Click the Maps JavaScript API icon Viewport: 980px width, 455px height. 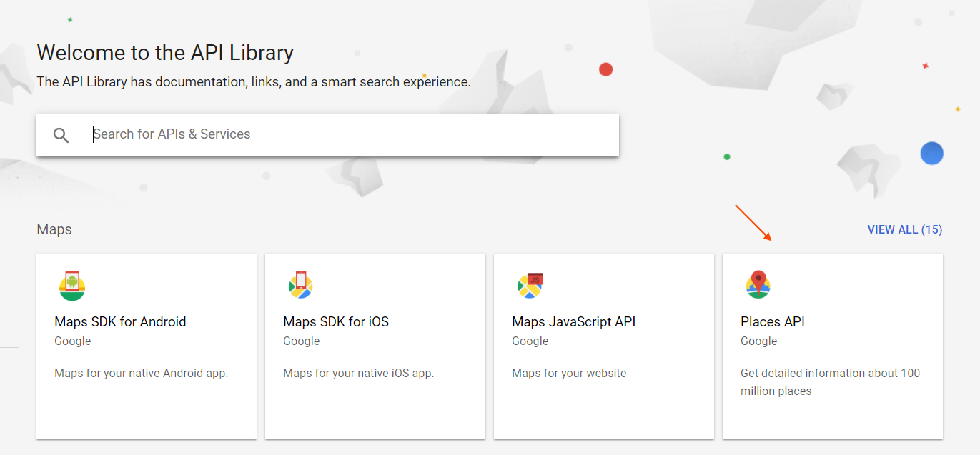coord(530,285)
